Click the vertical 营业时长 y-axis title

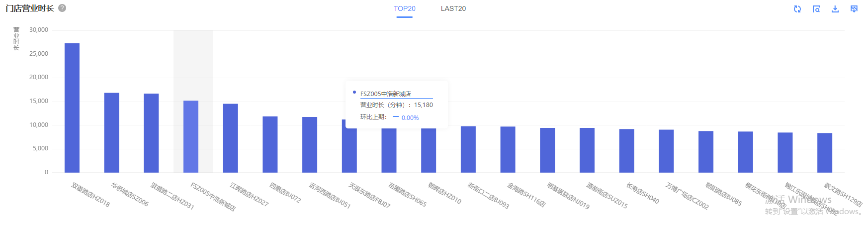pos(16,39)
